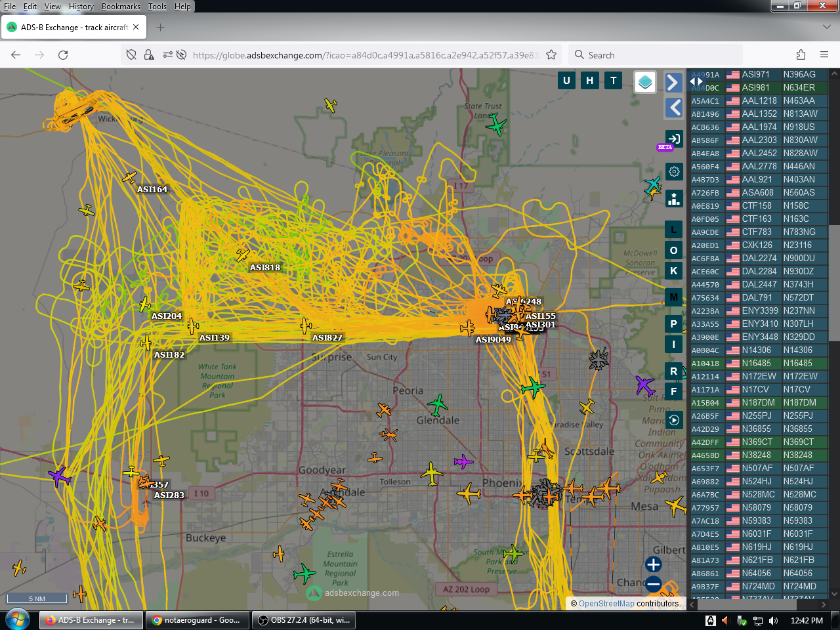The width and height of the screenshot is (840, 630).
Task: Select the ENY3399 row in aircraft list
Action: pyautogui.click(x=758, y=311)
